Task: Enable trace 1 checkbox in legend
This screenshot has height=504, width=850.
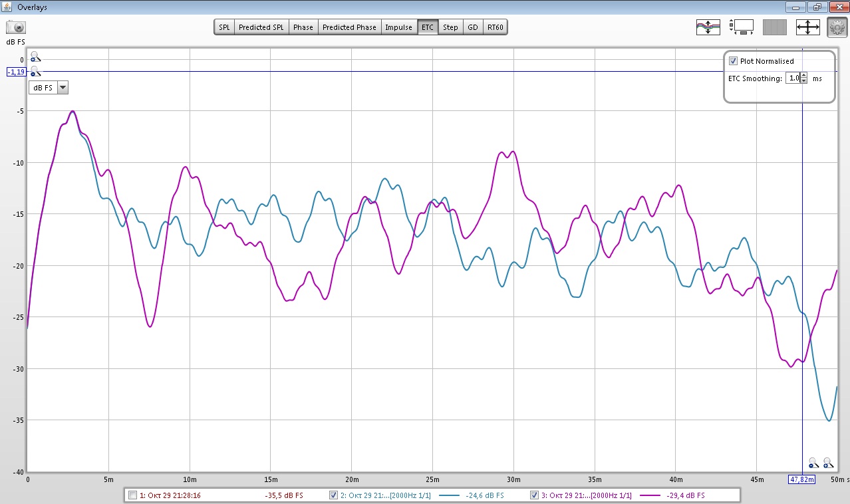Action: [x=133, y=495]
